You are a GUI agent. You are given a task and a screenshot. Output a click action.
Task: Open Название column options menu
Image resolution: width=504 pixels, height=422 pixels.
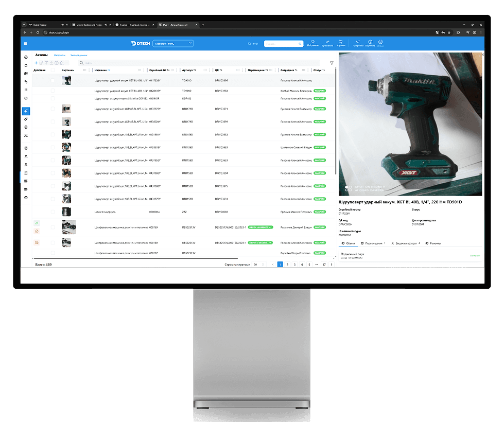point(144,70)
